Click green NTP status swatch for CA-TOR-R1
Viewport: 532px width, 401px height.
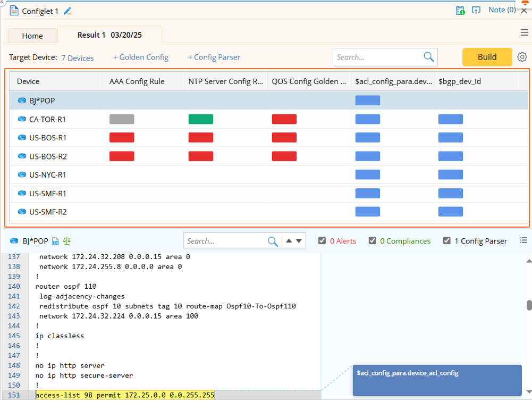tap(200, 119)
